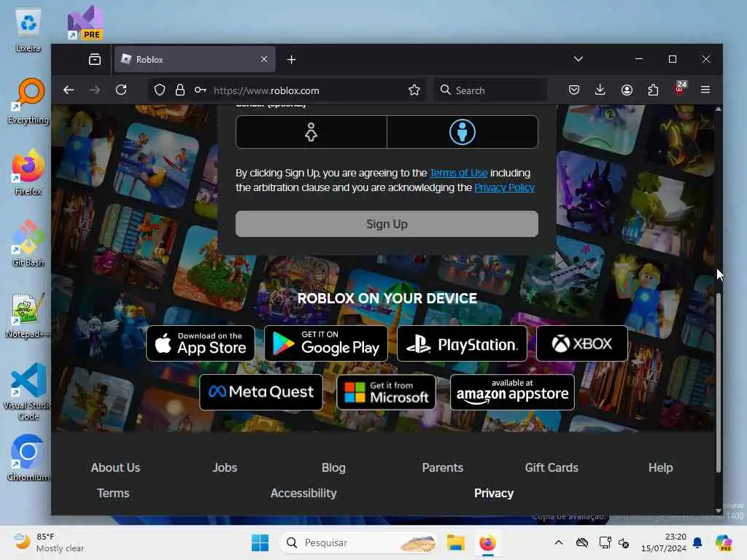Open the saved logins key icon
747x560 pixels.
(x=200, y=90)
